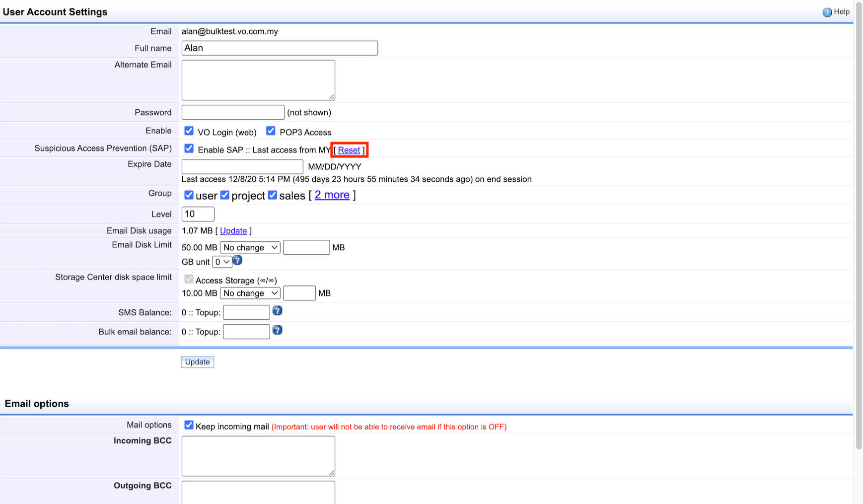
Task: Uncheck the project group checkbox
Action: (x=225, y=195)
